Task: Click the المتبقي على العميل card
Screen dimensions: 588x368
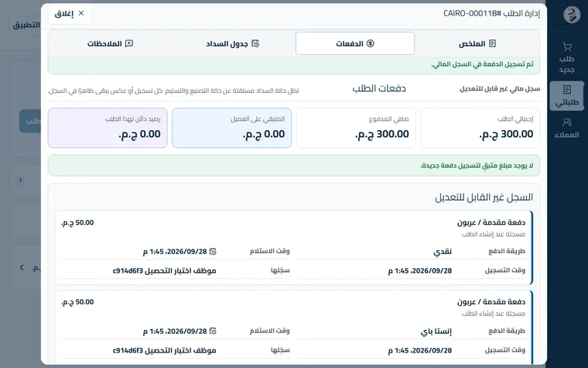Action: tap(232, 128)
